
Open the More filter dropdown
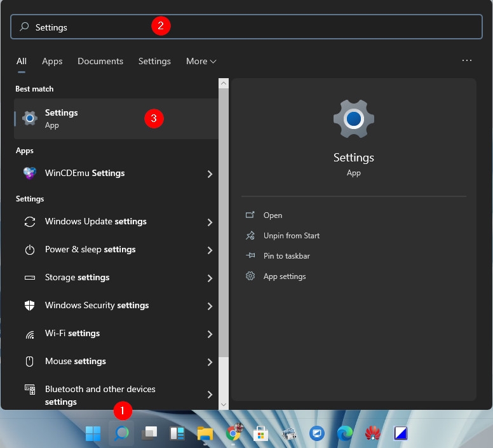click(x=201, y=61)
